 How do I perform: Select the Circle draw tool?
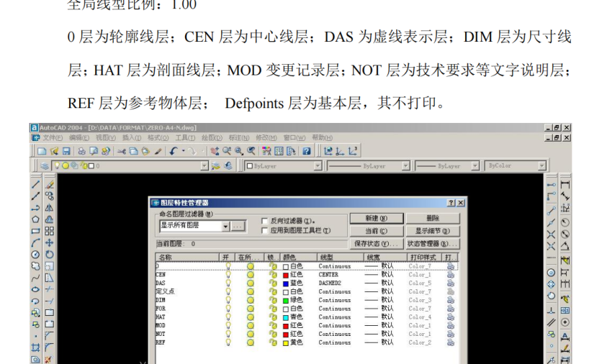[36, 255]
